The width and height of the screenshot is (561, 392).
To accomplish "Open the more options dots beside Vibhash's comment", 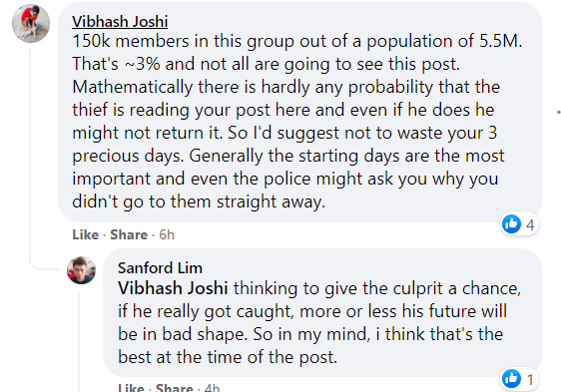I will click(558, 112).
